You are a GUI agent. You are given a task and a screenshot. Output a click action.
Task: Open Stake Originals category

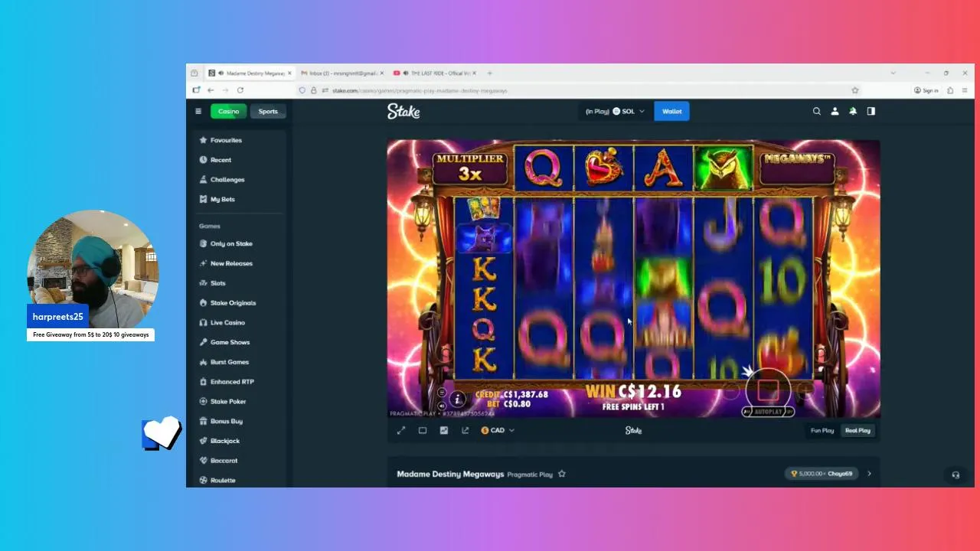237,303
